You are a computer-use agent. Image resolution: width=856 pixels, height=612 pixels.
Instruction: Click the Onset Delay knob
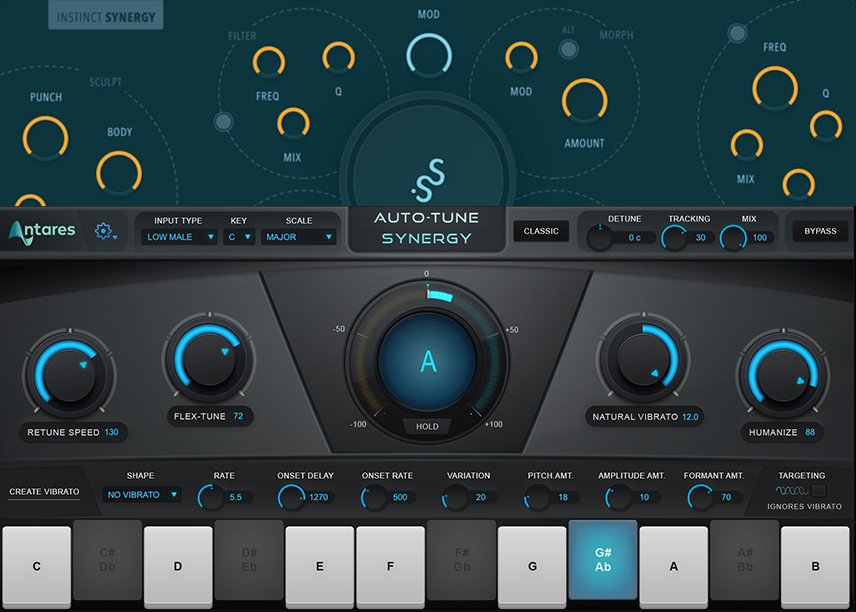(291, 497)
